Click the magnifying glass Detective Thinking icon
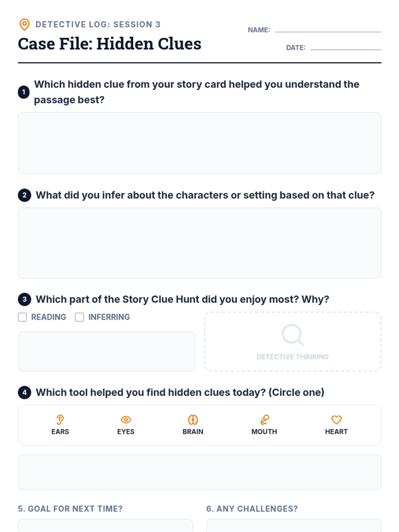399x532 pixels. point(293,335)
